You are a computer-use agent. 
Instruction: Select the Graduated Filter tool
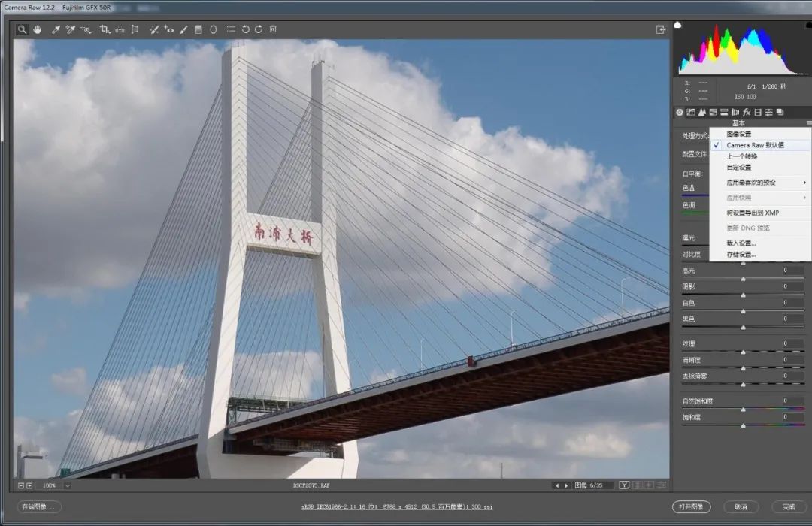click(x=198, y=29)
